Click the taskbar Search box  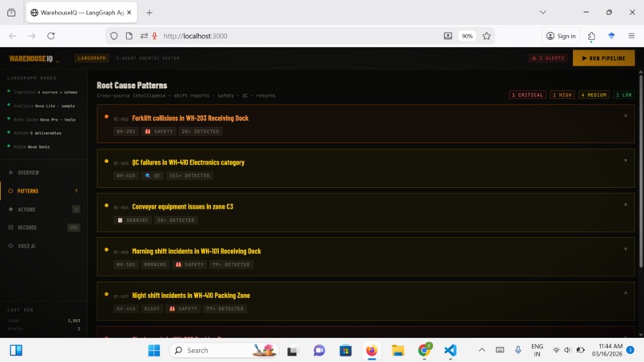[224, 351]
